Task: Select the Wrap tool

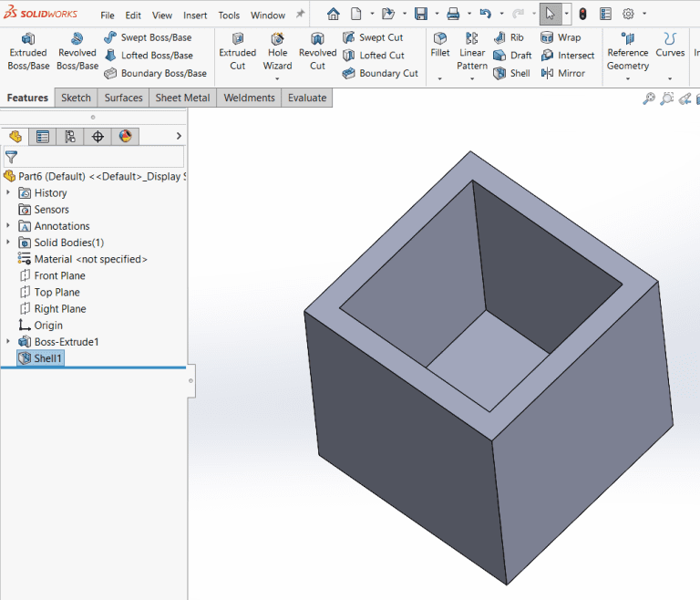Action: [x=561, y=37]
